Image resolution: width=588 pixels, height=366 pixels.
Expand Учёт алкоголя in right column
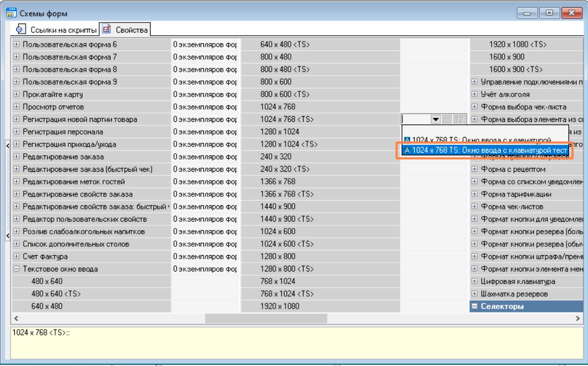tap(474, 95)
